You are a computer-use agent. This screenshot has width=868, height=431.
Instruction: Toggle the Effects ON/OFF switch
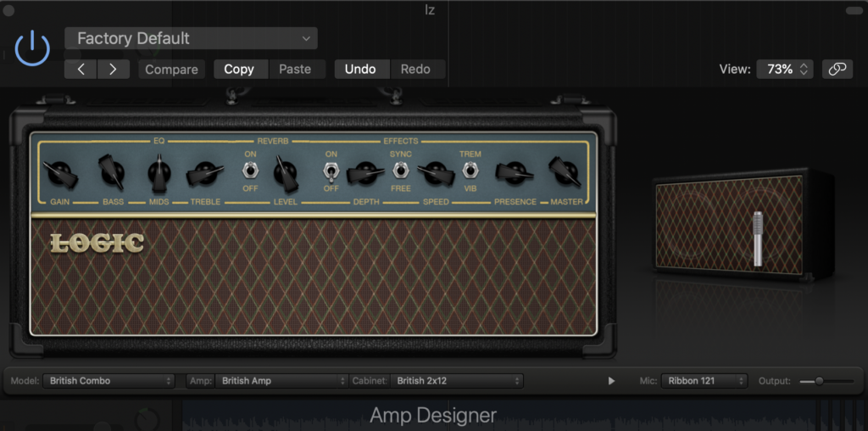click(x=331, y=172)
